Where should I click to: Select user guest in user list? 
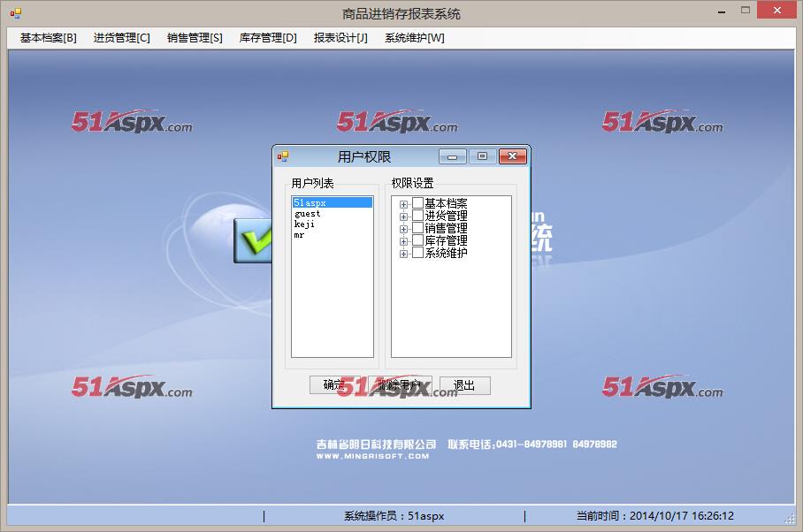pos(333,213)
